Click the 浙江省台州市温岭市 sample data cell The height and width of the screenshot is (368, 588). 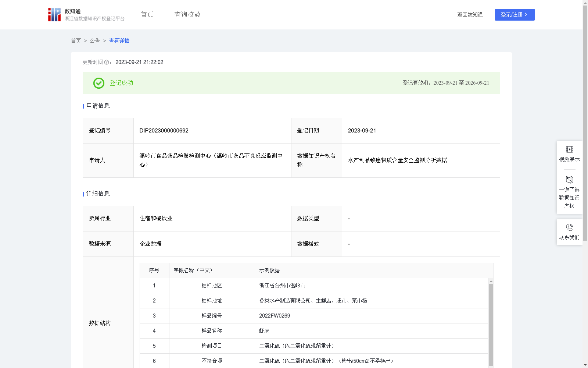[x=372, y=286]
